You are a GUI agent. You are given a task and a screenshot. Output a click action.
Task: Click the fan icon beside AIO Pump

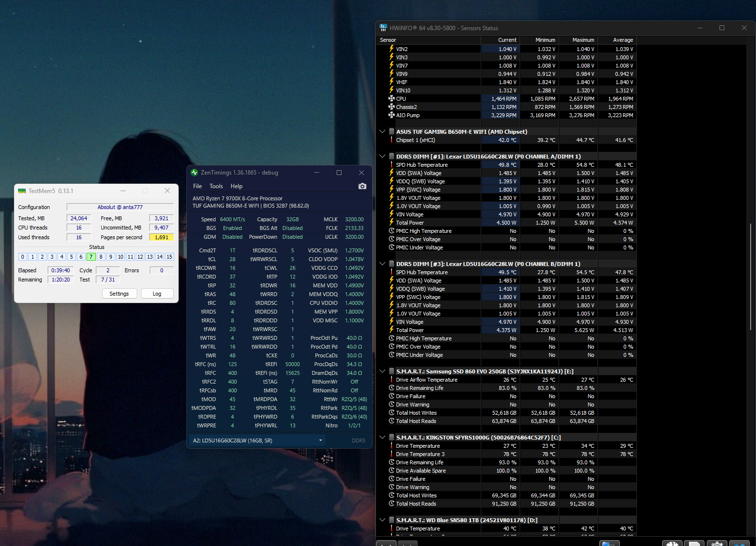click(x=392, y=115)
